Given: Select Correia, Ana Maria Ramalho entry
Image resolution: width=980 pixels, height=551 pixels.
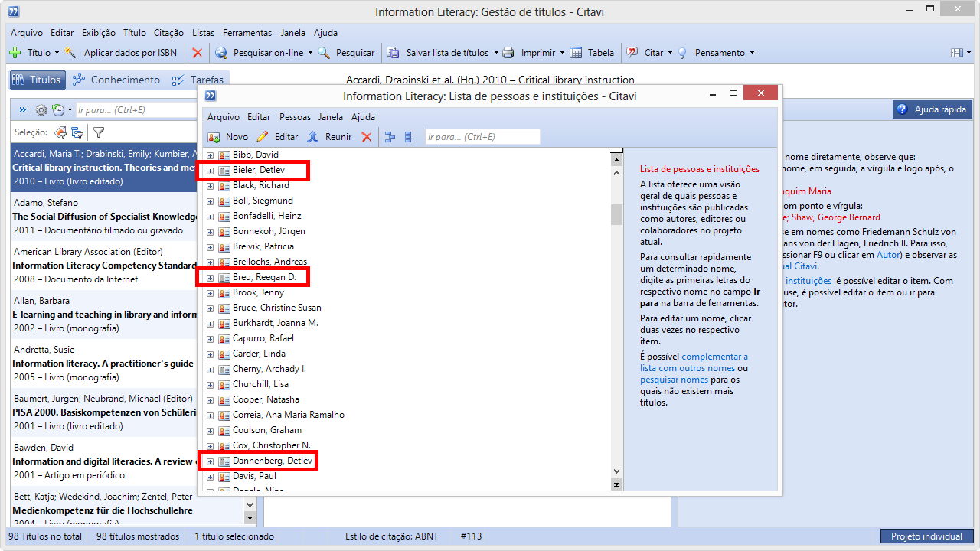Looking at the screenshot, I should click(x=289, y=415).
